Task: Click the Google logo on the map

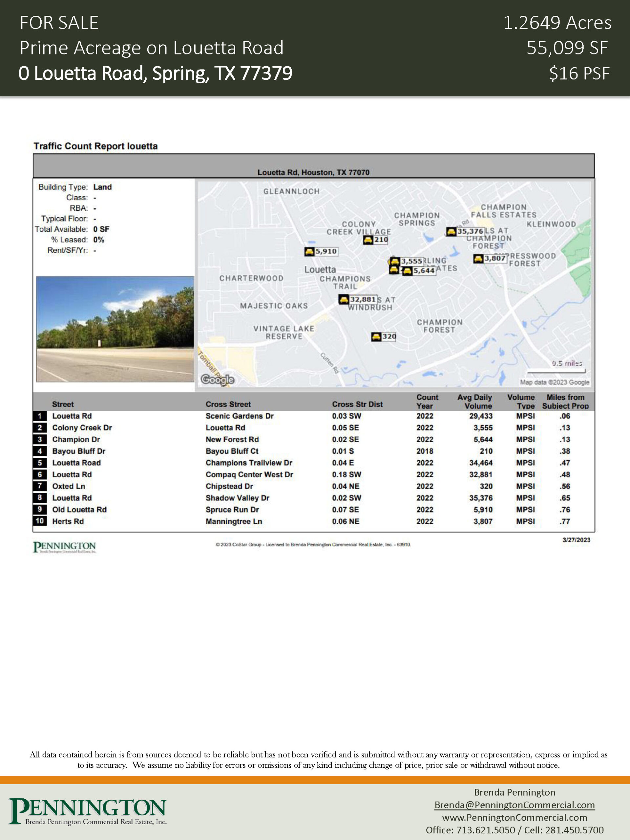Action: click(x=217, y=379)
